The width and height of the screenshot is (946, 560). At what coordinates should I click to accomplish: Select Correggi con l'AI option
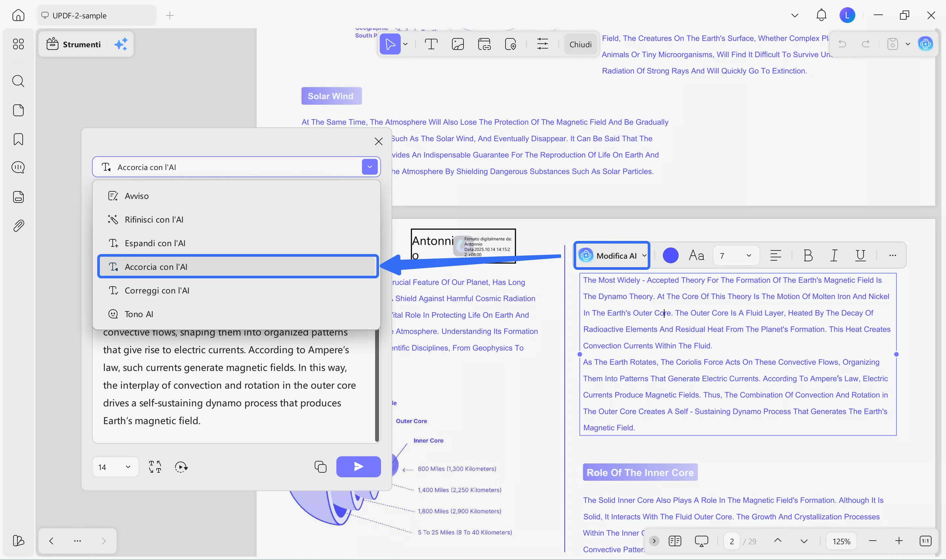[157, 290]
